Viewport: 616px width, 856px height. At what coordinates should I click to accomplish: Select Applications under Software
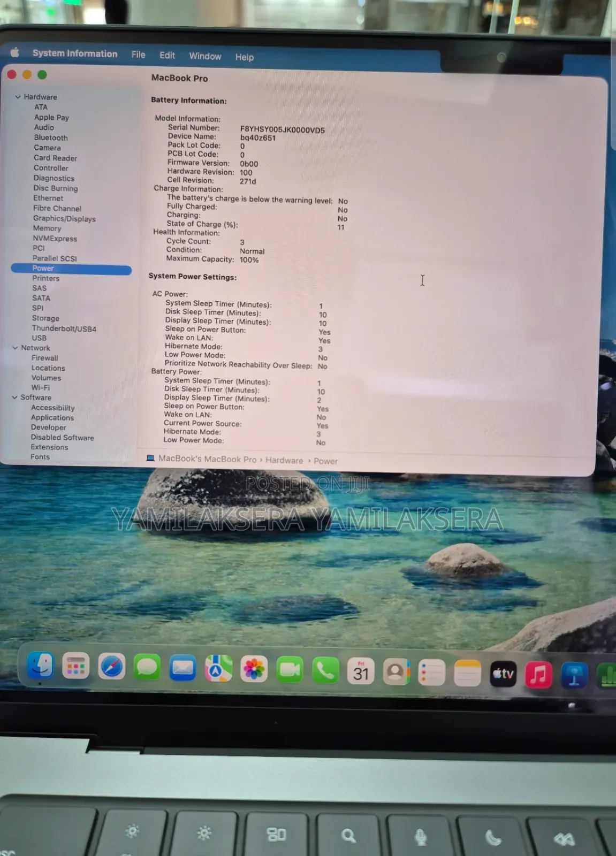pos(52,418)
